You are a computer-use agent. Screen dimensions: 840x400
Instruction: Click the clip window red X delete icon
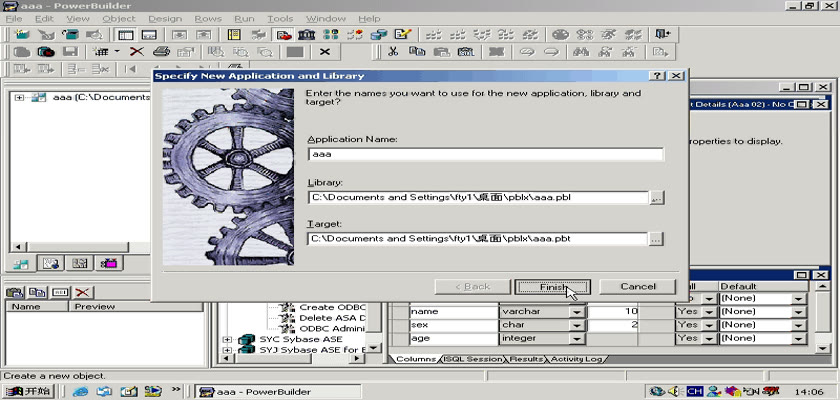click(x=82, y=292)
